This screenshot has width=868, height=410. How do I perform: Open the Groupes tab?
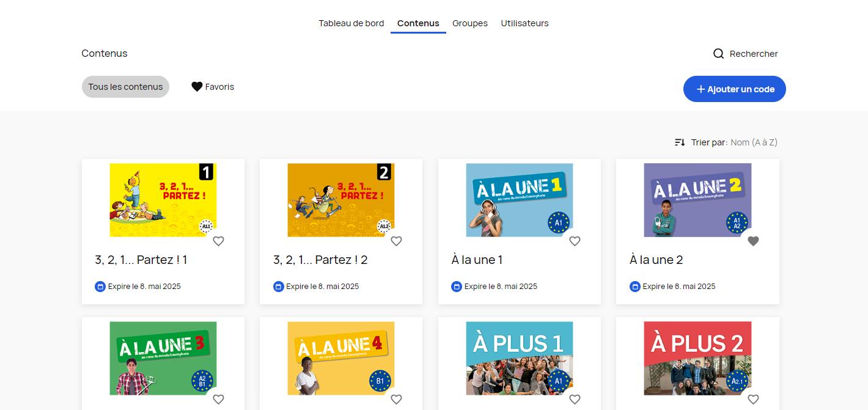469,23
